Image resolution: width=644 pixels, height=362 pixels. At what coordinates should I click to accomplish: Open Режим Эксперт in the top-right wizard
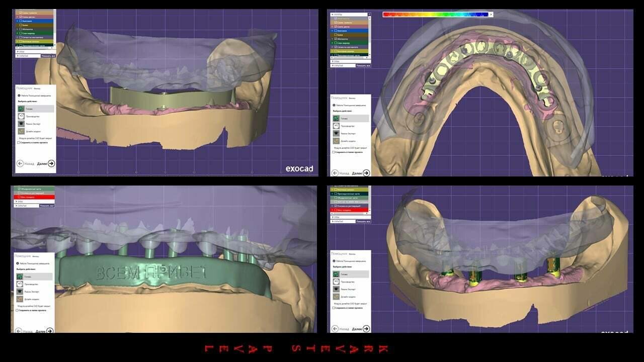coord(336,134)
